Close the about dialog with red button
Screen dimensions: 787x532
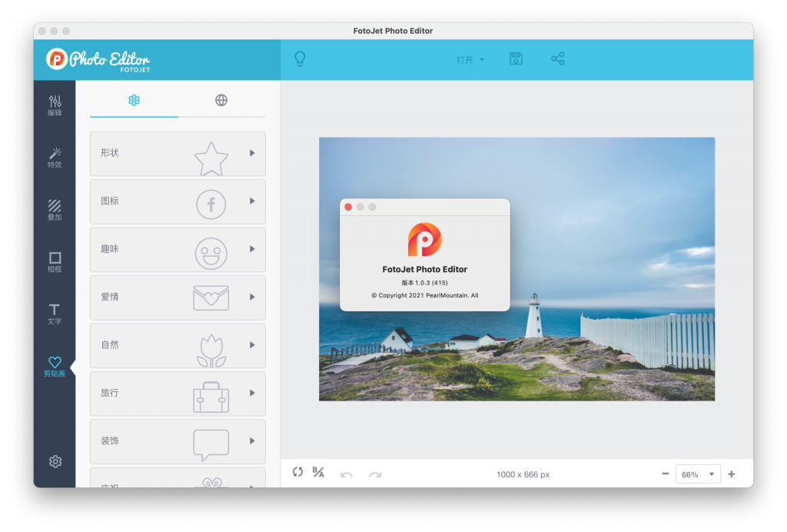[348, 207]
